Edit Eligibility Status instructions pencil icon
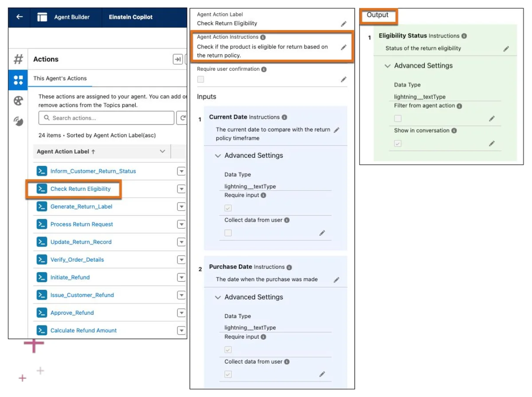Image resolution: width=532 pixels, height=397 pixels. (x=506, y=49)
